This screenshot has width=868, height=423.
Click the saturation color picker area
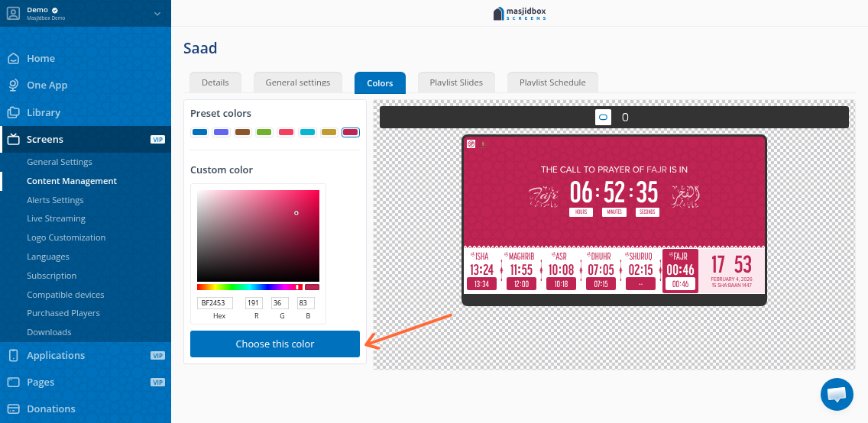point(258,236)
